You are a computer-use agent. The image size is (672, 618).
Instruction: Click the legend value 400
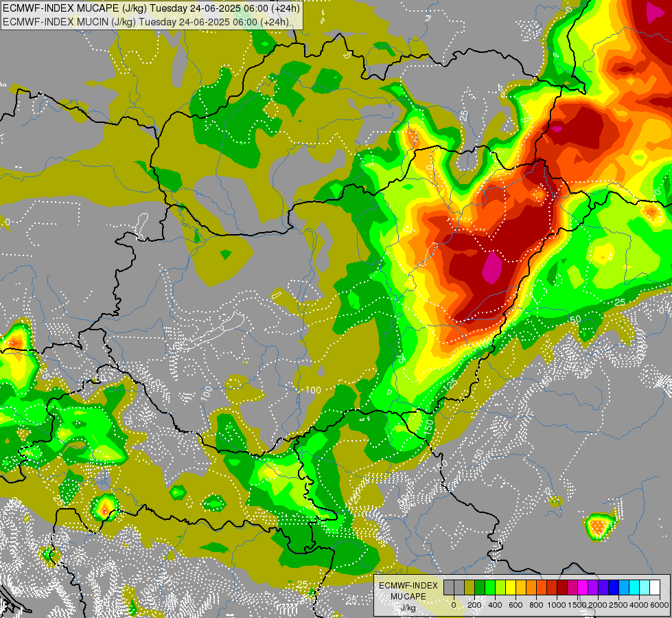click(495, 605)
